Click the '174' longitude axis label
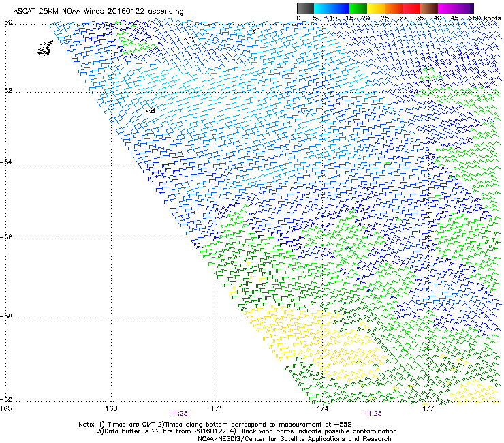The height and width of the screenshot is (443, 504). (x=322, y=408)
